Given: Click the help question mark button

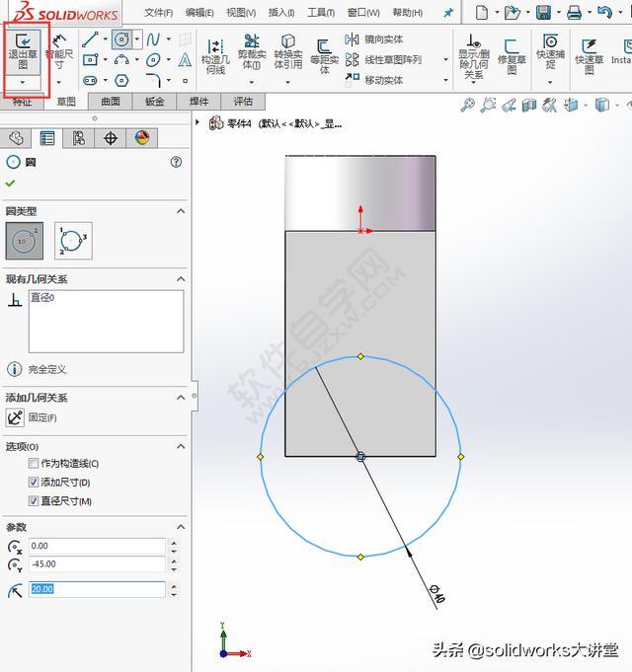Looking at the screenshot, I should [176, 162].
